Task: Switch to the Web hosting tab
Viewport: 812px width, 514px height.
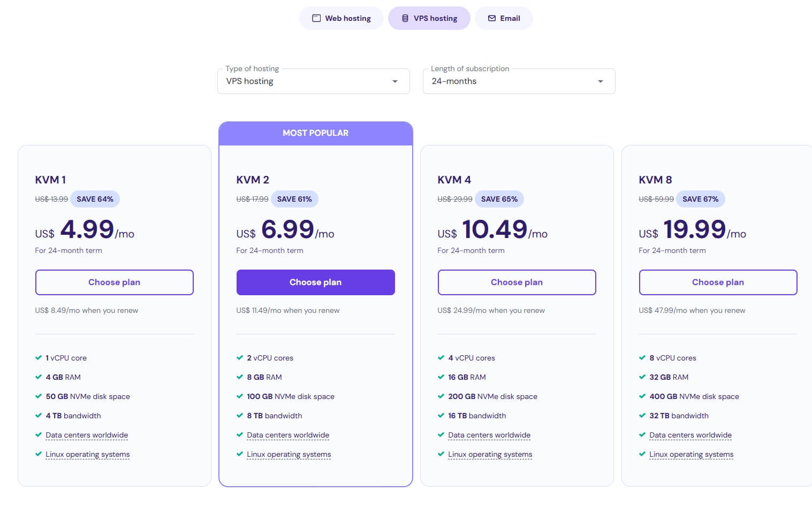Action: tap(342, 18)
